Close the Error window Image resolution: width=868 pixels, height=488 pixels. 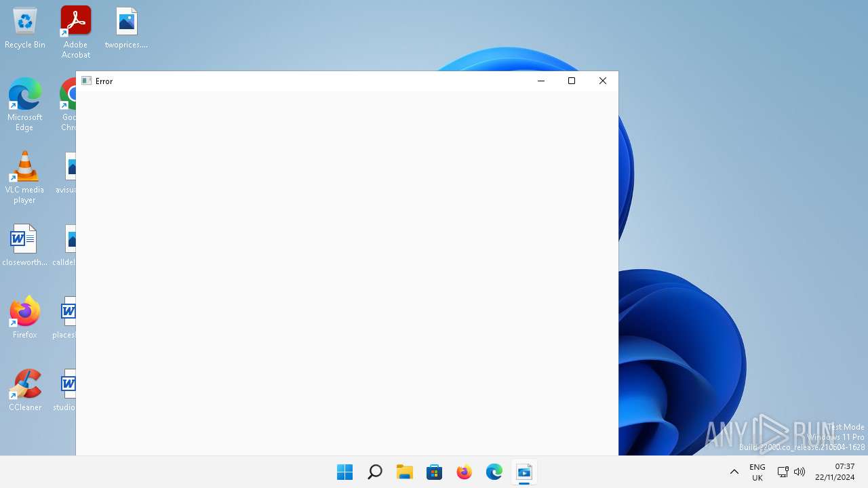click(603, 81)
